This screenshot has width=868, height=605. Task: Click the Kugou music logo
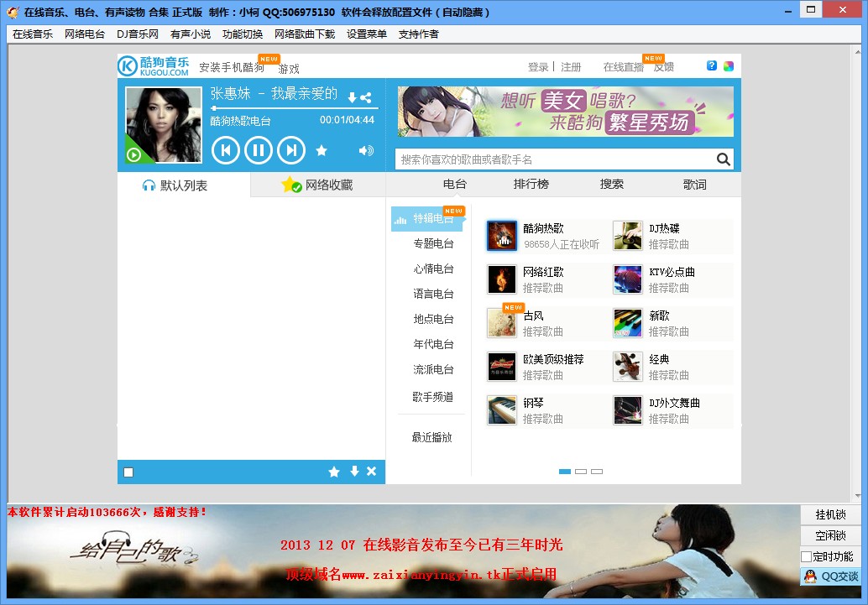(x=154, y=65)
